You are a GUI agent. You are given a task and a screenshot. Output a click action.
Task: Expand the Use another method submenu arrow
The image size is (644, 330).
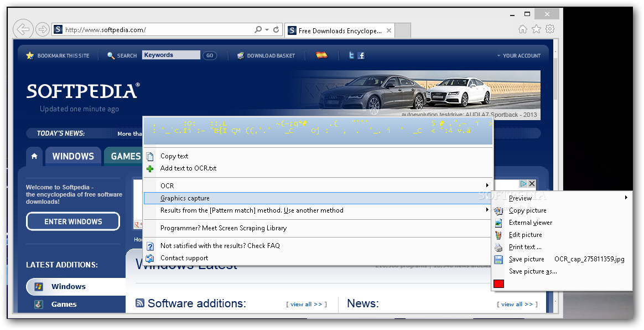tap(487, 210)
